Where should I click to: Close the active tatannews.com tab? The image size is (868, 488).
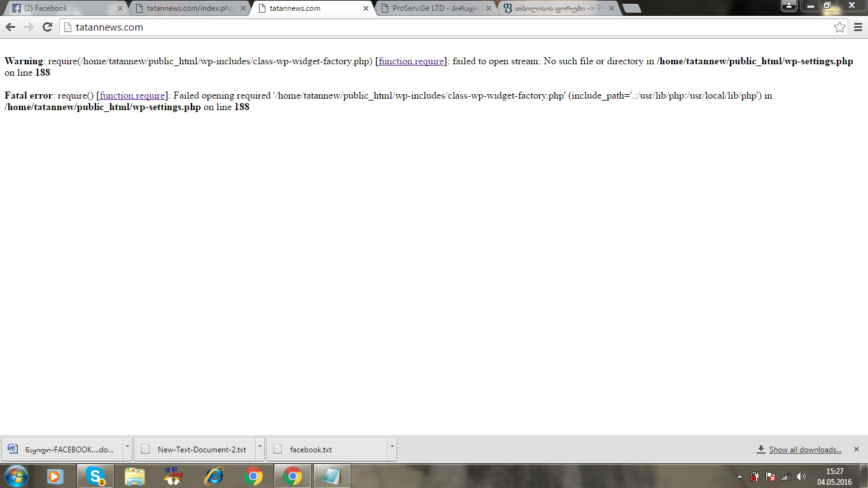[x=365, y=8]
